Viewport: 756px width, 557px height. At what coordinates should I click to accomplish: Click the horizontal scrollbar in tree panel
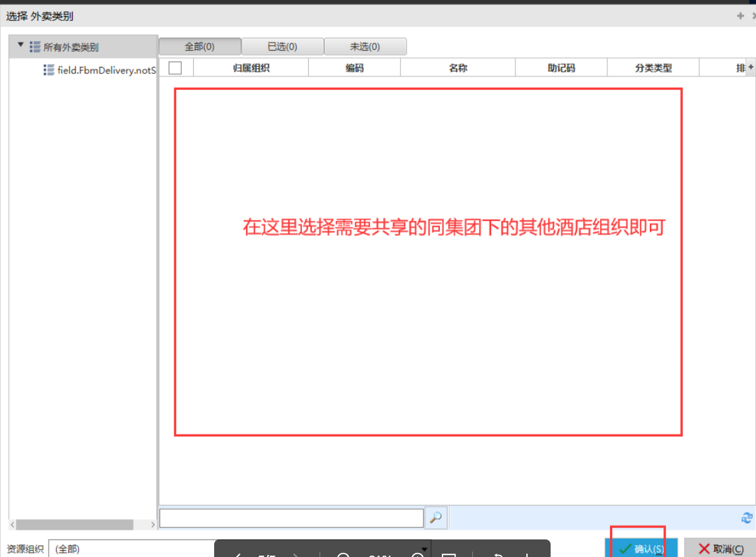point(74,525)
